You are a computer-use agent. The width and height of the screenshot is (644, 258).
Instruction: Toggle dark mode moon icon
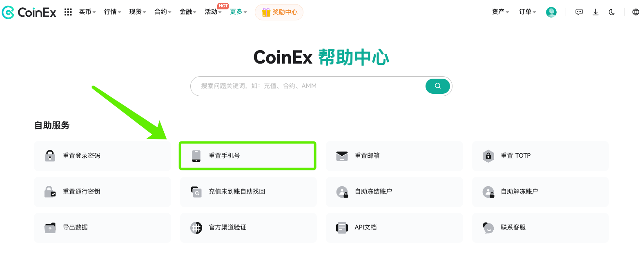click(611, 12)
